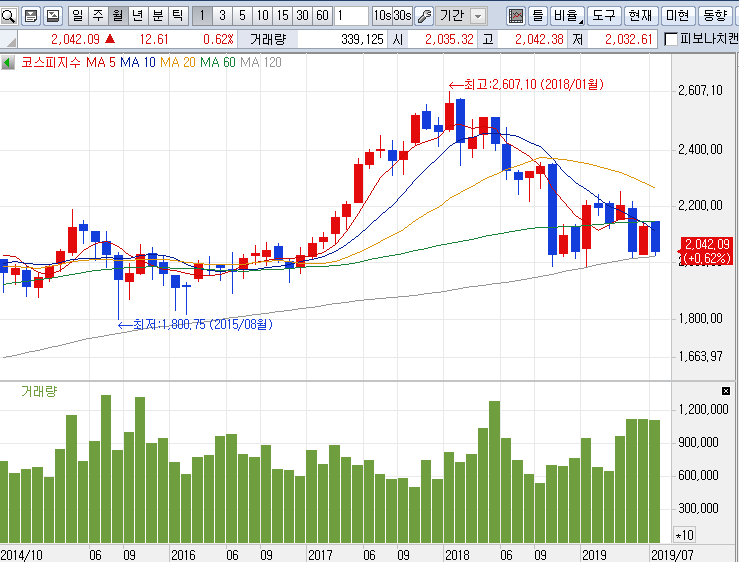The image size is (739, 562).
Task: Click the MA 60 legend label
Action: click(218, 62)
